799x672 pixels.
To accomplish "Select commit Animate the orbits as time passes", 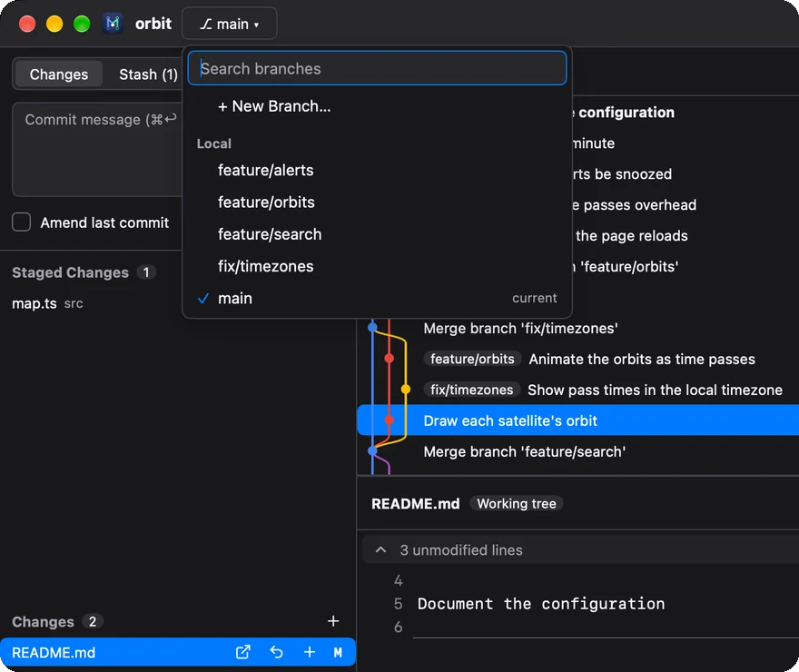I will [x=577, y=360].
